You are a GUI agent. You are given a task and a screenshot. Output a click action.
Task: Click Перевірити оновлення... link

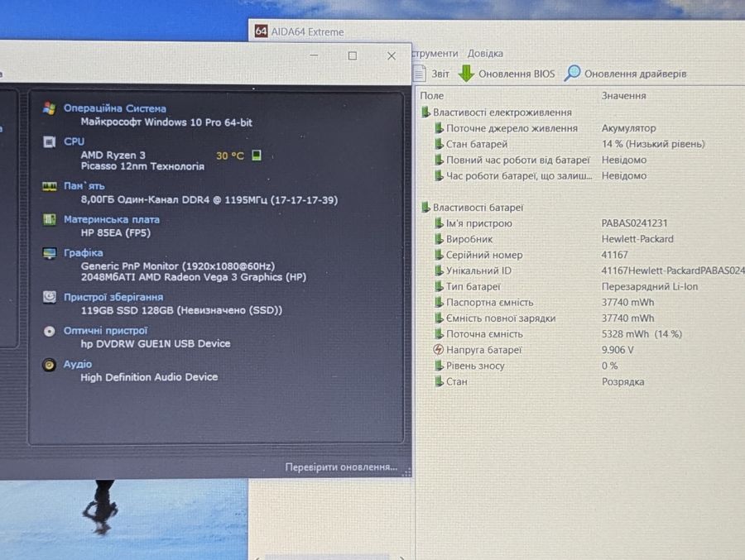[341, 467]
